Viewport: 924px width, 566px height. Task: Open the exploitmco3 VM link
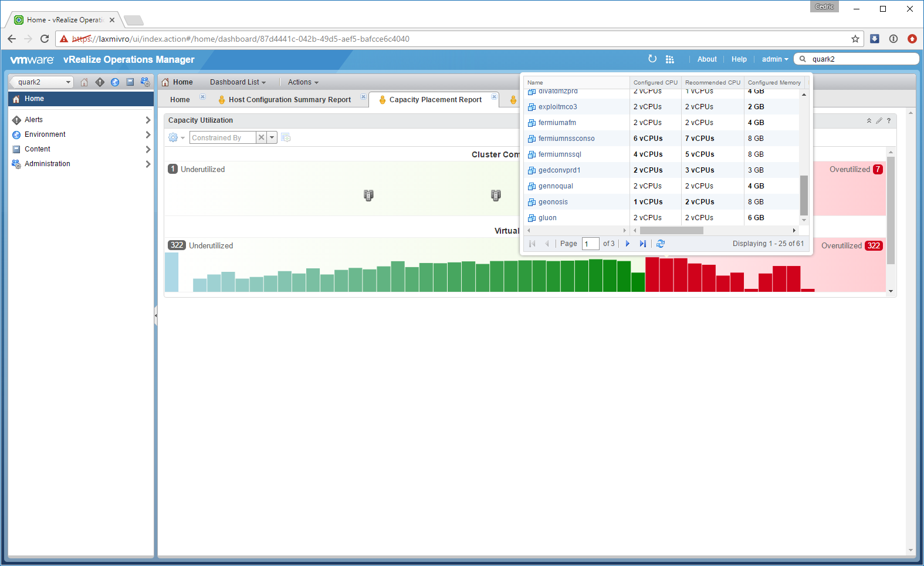(x=558, y=107)
